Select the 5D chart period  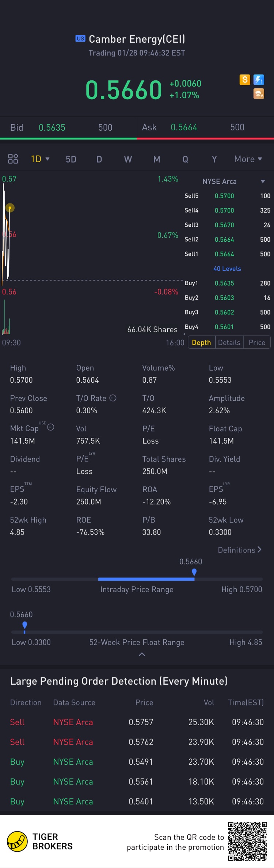click(71, 159)
